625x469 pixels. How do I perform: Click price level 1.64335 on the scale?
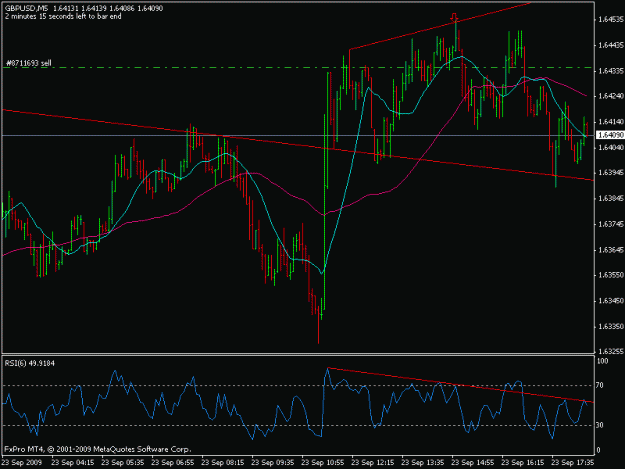point(610,71)
